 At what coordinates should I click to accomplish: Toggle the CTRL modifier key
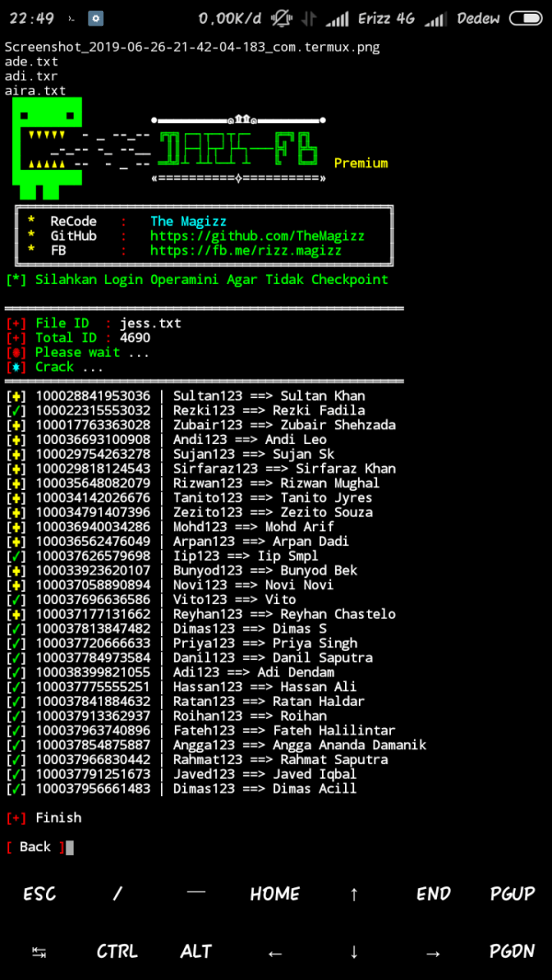coord(118,952)
